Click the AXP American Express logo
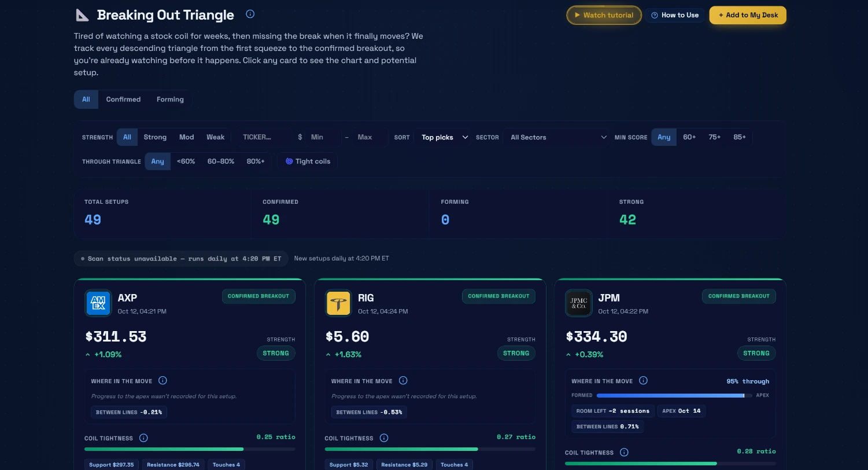868x470 pixels. pyautogui.click(x=98, y=303)
